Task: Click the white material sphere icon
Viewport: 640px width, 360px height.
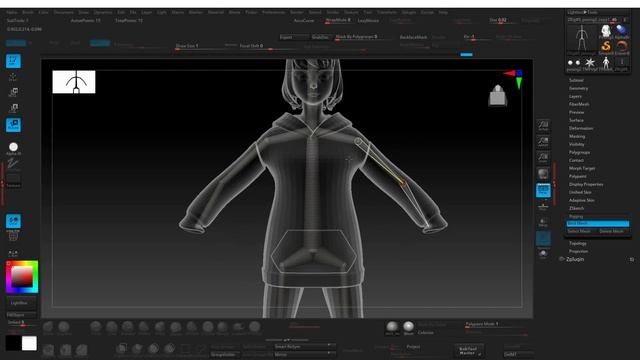Action: (x=408, y=327)
